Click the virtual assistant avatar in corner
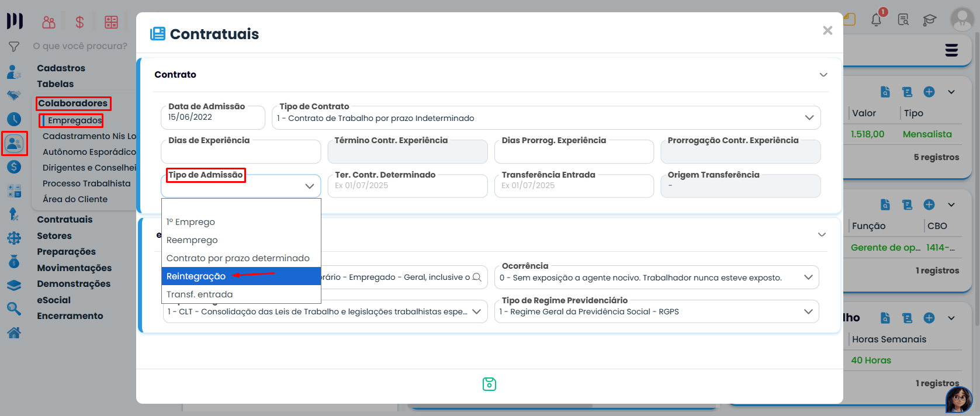The width and height of the screenshot is (980, 416). (958, 400)
